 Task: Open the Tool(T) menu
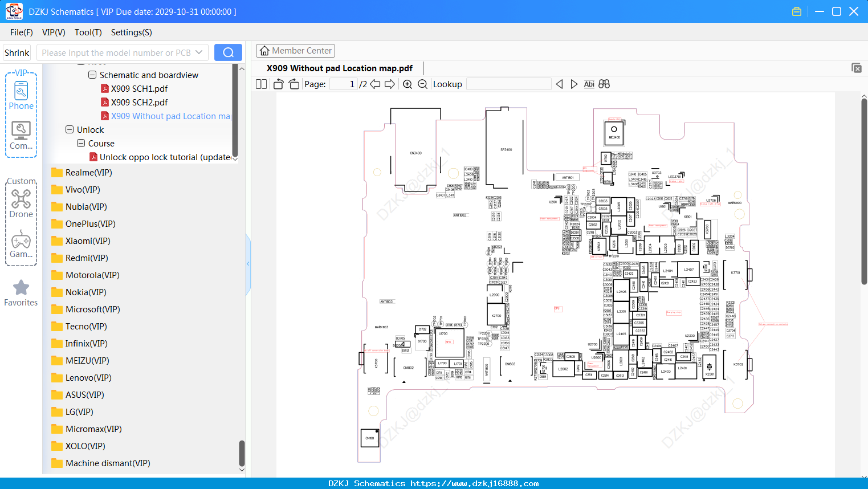[88, 32]
